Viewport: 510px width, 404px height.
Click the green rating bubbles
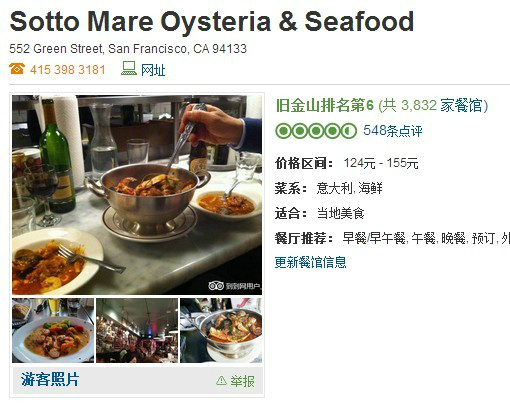(316, 131)
